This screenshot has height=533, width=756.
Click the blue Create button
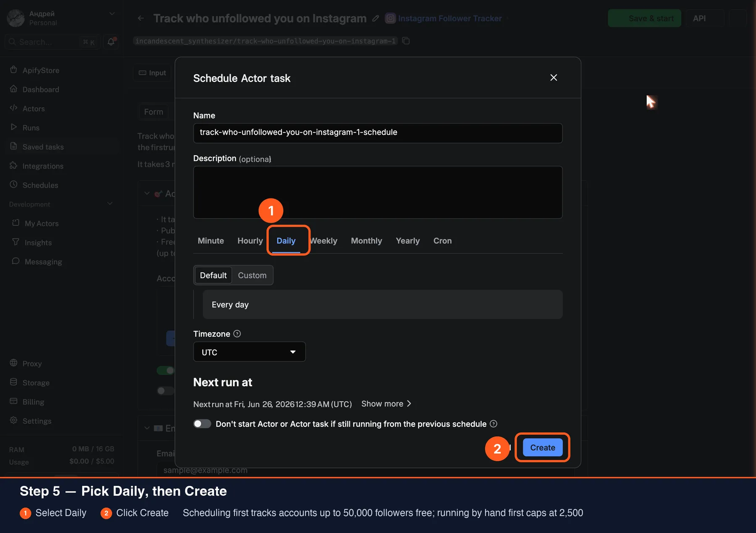542,447
